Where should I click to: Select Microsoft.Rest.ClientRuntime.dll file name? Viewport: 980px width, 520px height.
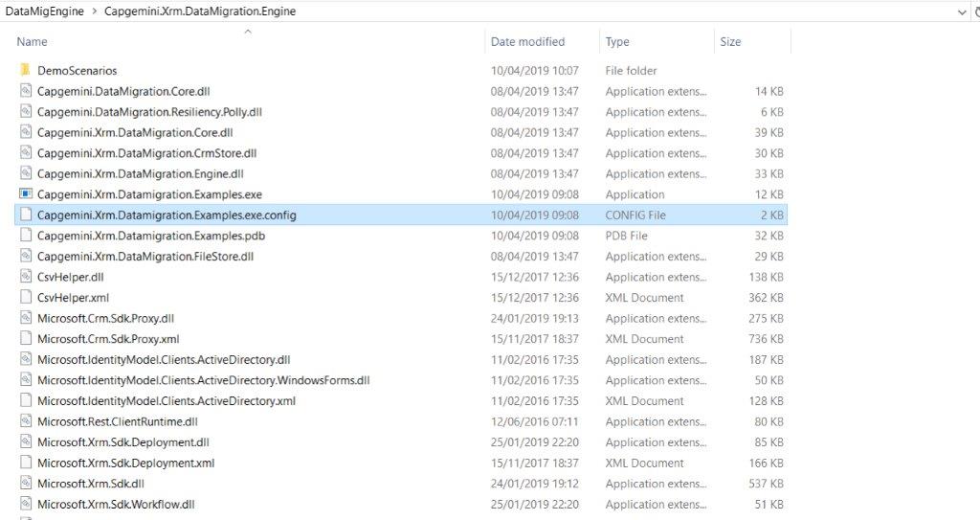117,421
